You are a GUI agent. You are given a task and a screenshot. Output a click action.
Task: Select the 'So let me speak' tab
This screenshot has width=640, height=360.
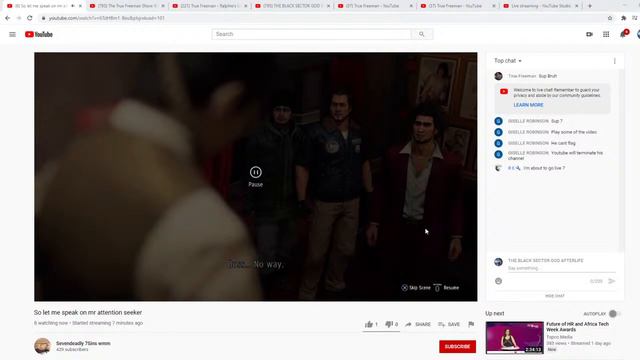point(44,6)
